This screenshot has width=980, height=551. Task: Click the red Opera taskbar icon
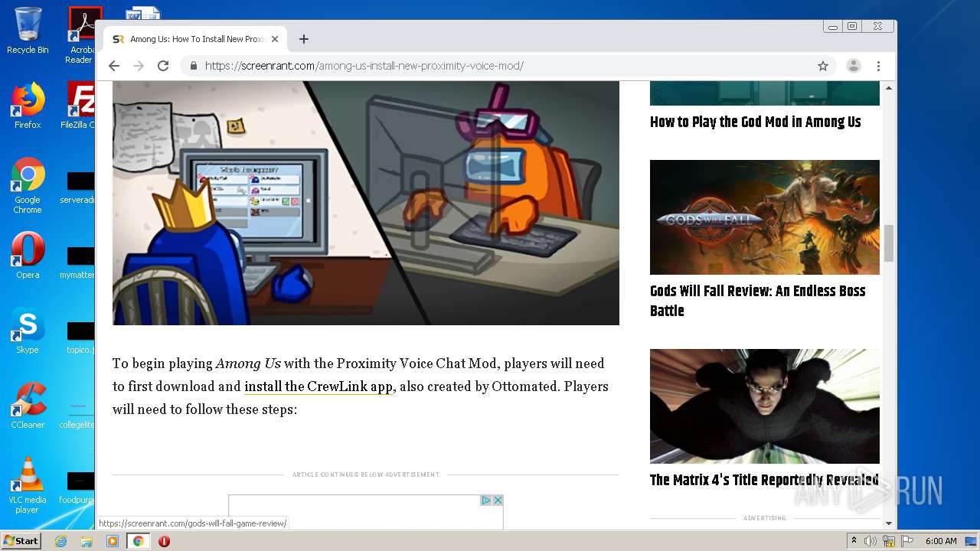point(164,541)
